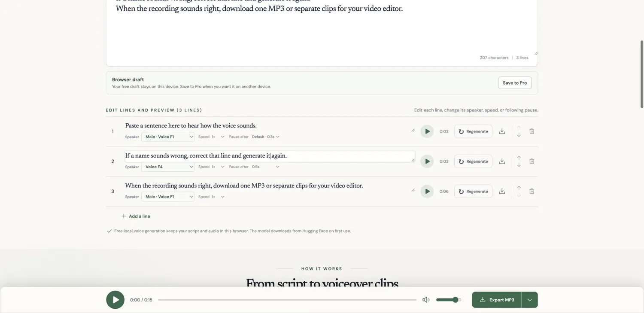Seek on the playback progress bar
The height and width of the screenshot is (313, 644).
pos(287,300)
